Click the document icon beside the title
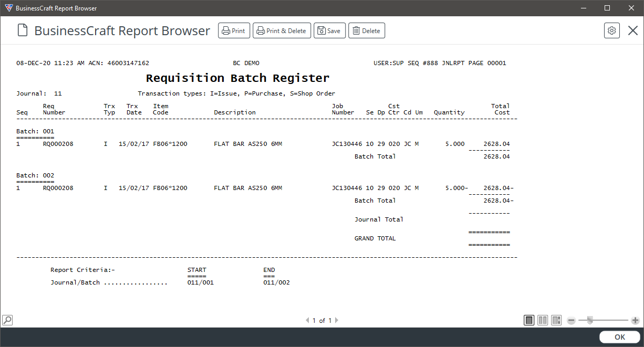This screenshot has width=644, height=347. (x=22, y=30)
